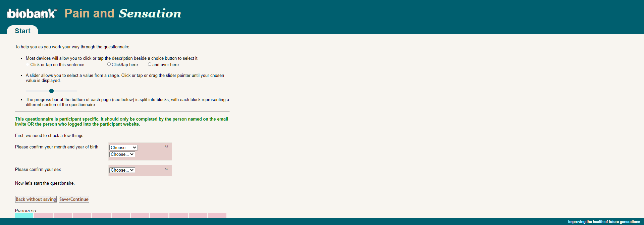Open the upper birth date dropdown

123,147
